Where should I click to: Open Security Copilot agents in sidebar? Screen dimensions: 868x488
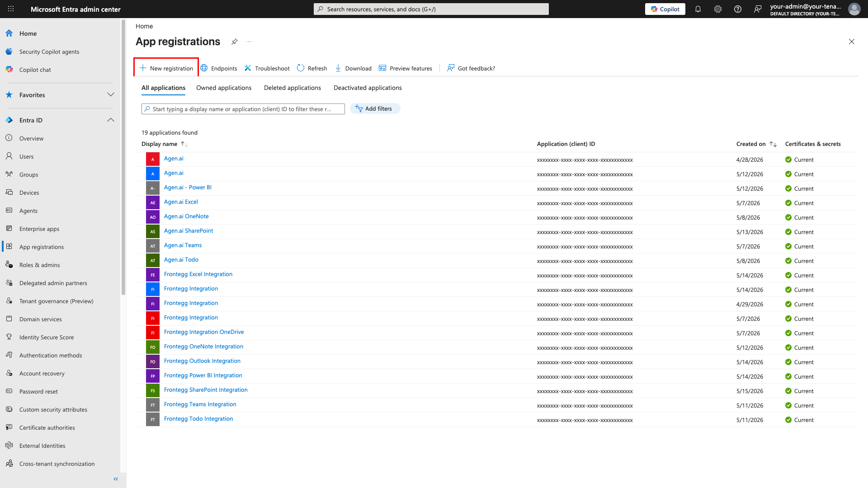49,52
